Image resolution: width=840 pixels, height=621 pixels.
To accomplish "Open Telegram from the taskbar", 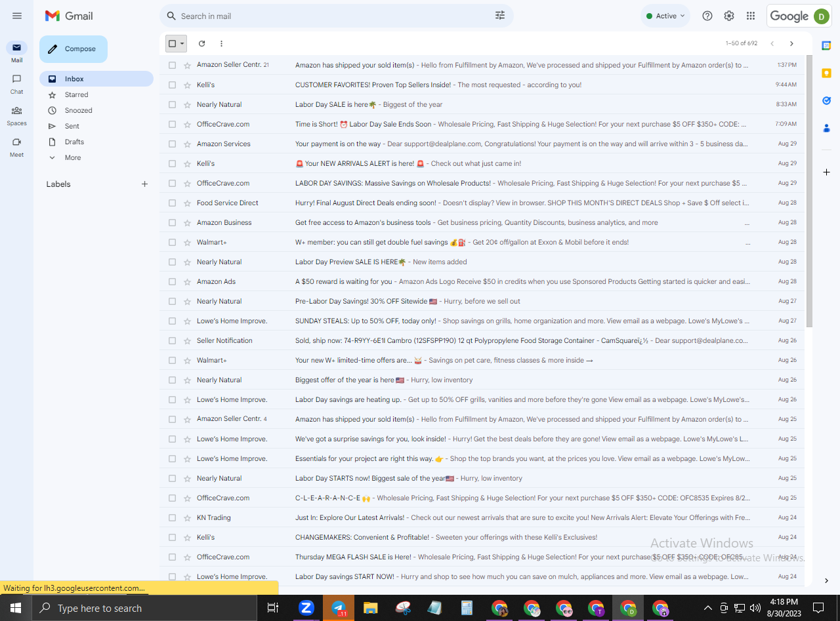I will (339, 608).
